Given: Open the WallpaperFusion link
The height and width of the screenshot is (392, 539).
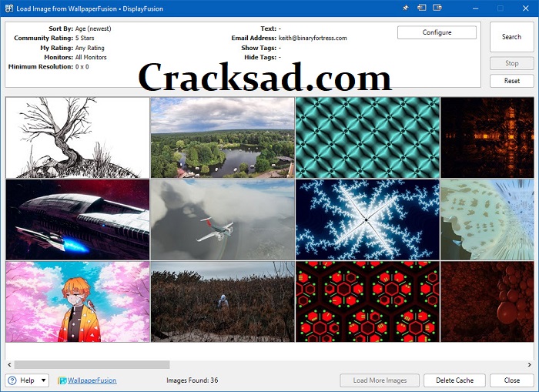Looking at the screenshot, I should pyautogui.click(x=92, y=380).
